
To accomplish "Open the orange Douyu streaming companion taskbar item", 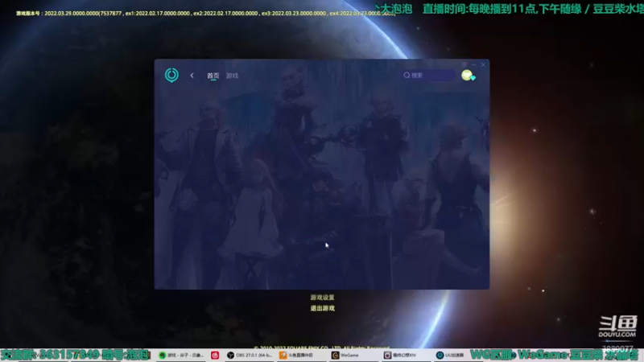I will pyautogui.click(x=302, y=355).
